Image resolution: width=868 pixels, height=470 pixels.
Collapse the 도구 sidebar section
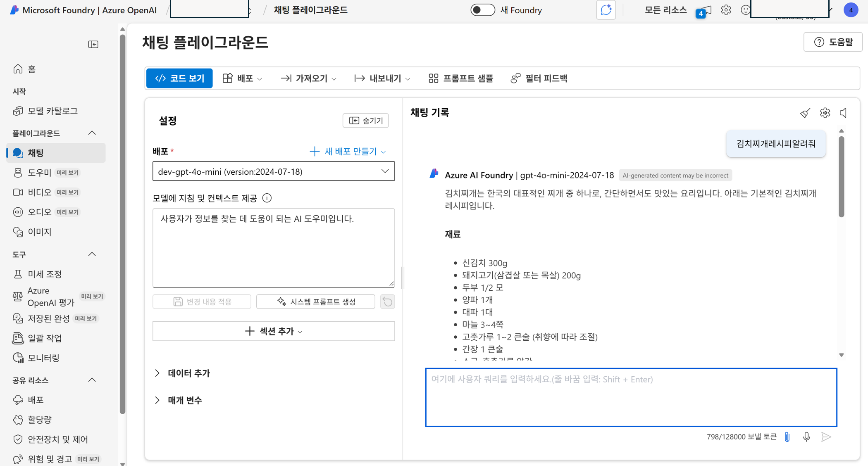coord(92,254)
